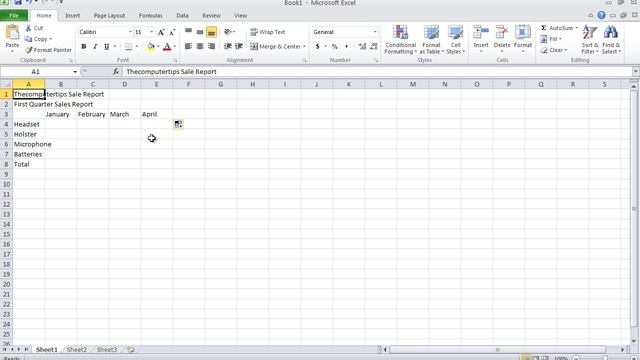
Task: Open Cell Styles gallery
Action: (456, 40)
